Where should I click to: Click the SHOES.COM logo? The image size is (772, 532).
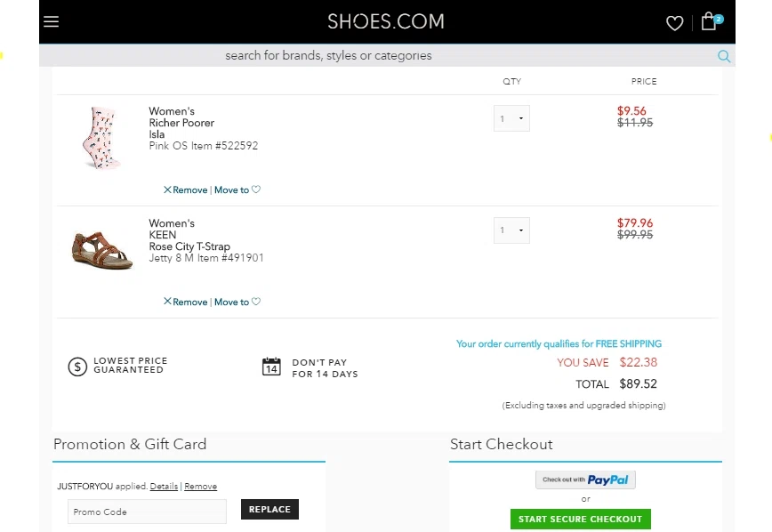pos(386,21)
